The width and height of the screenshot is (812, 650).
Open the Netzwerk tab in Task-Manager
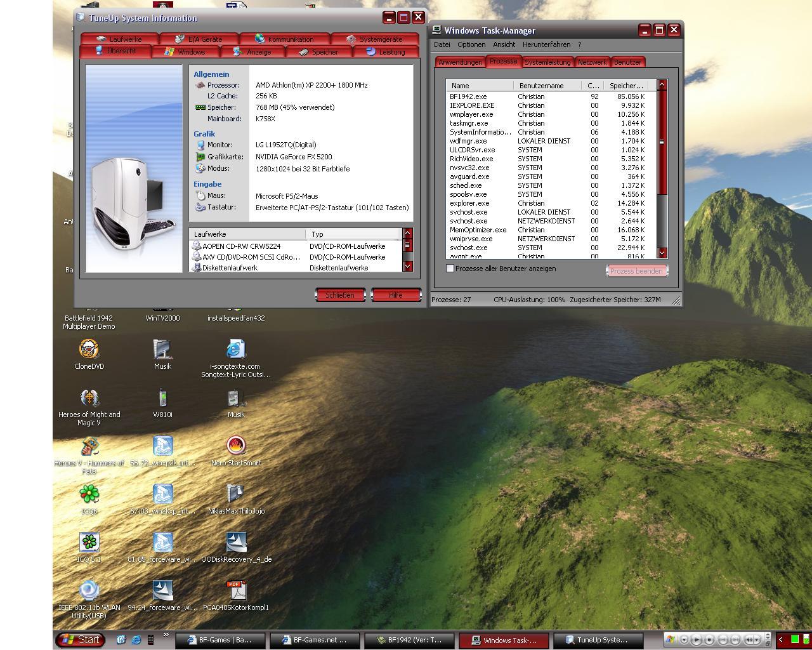592,62
